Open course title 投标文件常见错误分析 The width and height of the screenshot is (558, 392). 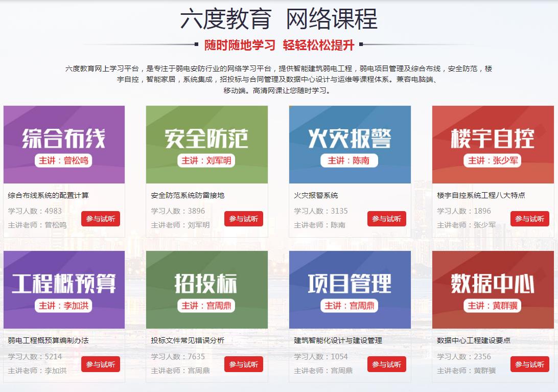pos(188,340)
